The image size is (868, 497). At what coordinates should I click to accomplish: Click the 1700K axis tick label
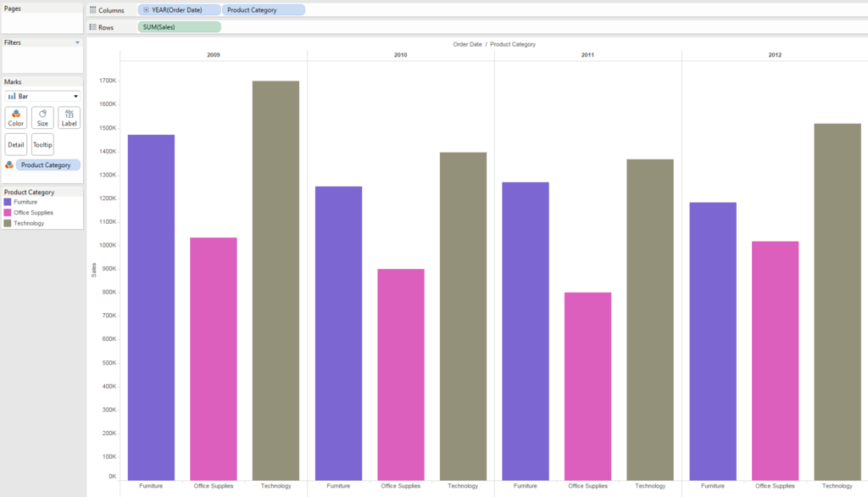tap(108, 81)
